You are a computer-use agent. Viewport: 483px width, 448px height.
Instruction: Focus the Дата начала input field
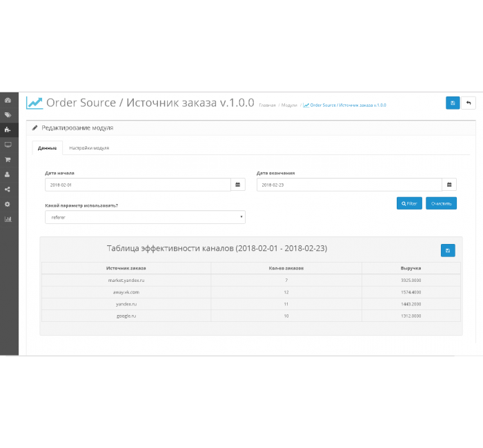(138, 185)
